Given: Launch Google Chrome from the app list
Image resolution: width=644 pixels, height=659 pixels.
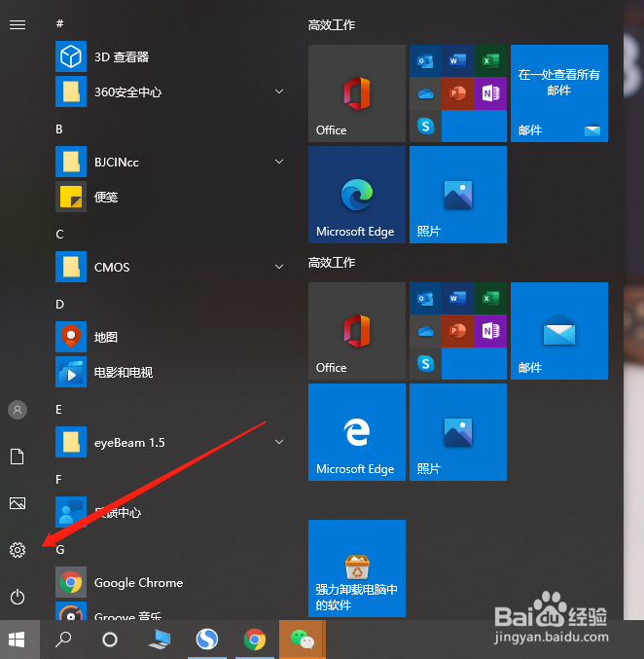Looking at the screenshot, I should coord(168,582).
